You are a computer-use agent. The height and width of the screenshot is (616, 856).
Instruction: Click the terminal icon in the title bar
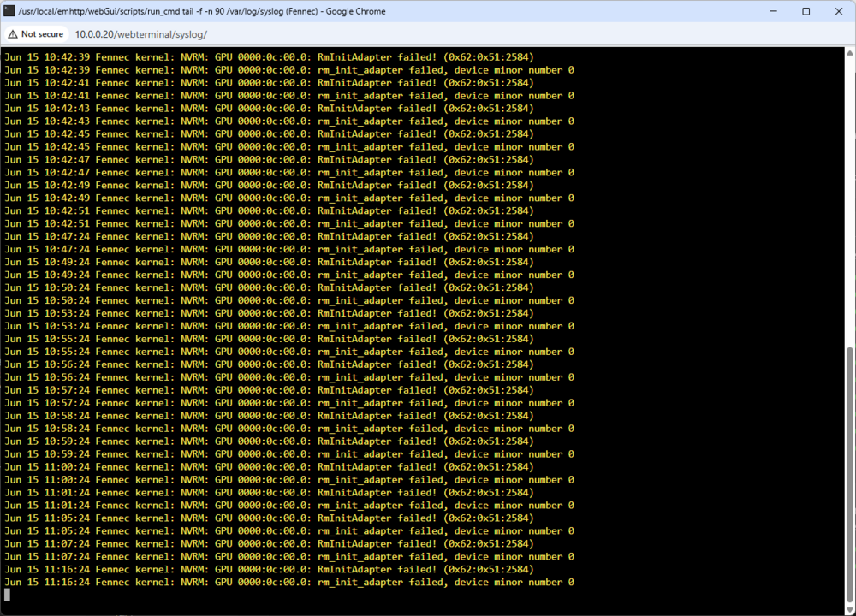click(9, 11)
